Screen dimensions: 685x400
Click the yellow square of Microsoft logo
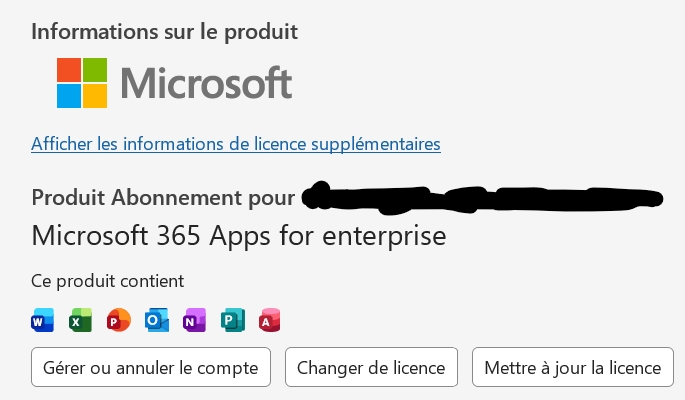click(95, 95)
